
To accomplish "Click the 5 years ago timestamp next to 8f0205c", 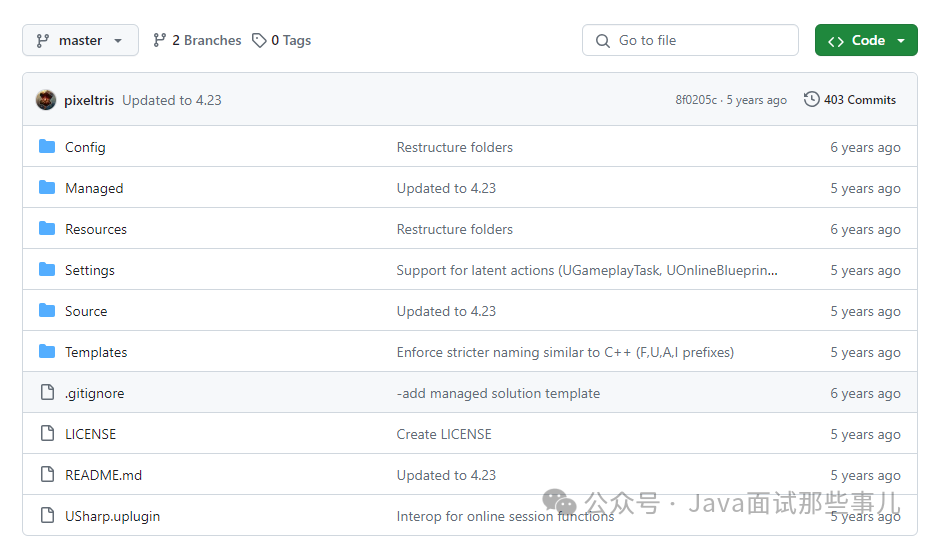I will [756, 100].
